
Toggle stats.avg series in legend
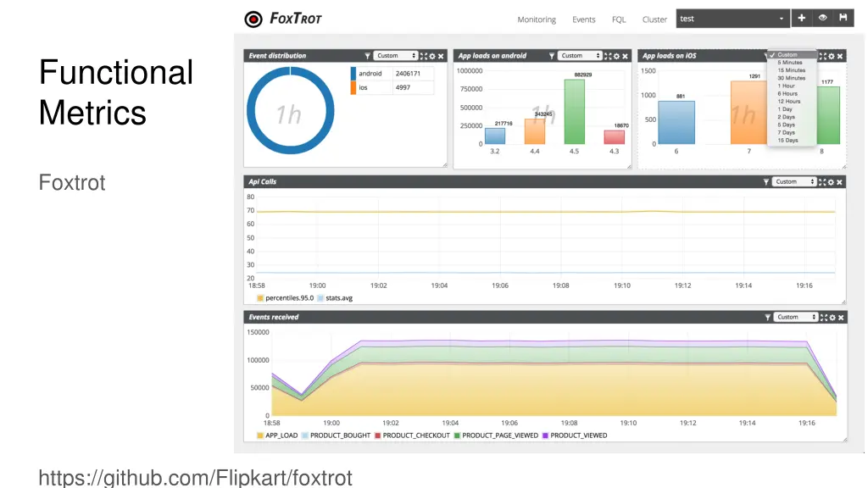click(335, 298)
